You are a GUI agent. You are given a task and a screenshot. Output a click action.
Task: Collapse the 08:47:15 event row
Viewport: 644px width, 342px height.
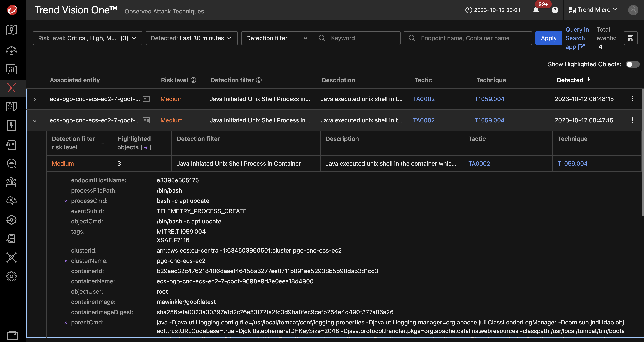pos(35,121)
